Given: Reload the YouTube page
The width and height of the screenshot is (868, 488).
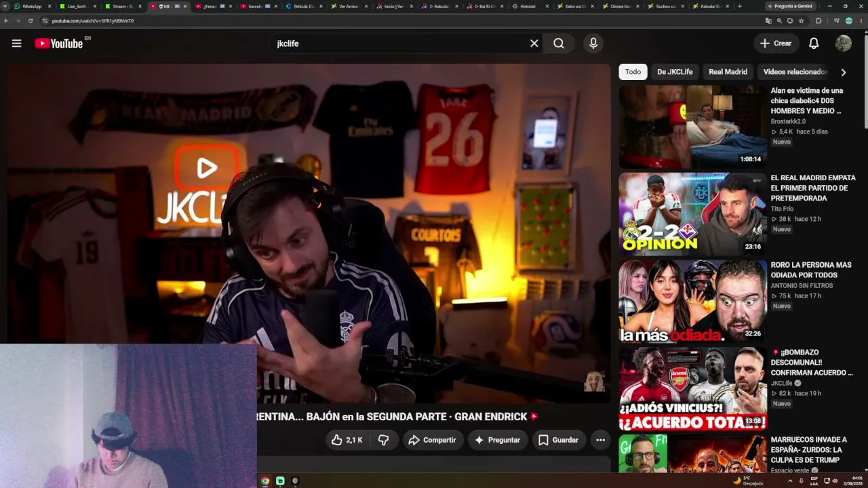Looking at the screenshot, I should (x=31, y=21).
